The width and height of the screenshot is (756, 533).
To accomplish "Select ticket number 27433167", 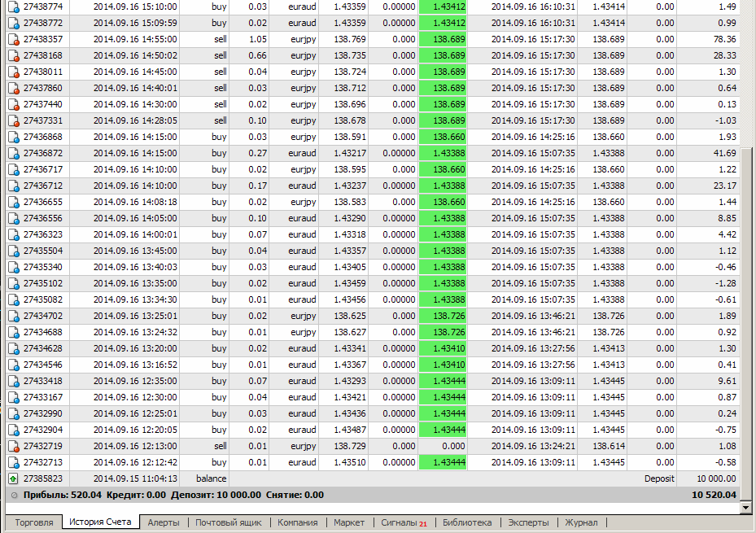I will click(x=43, y=397).
